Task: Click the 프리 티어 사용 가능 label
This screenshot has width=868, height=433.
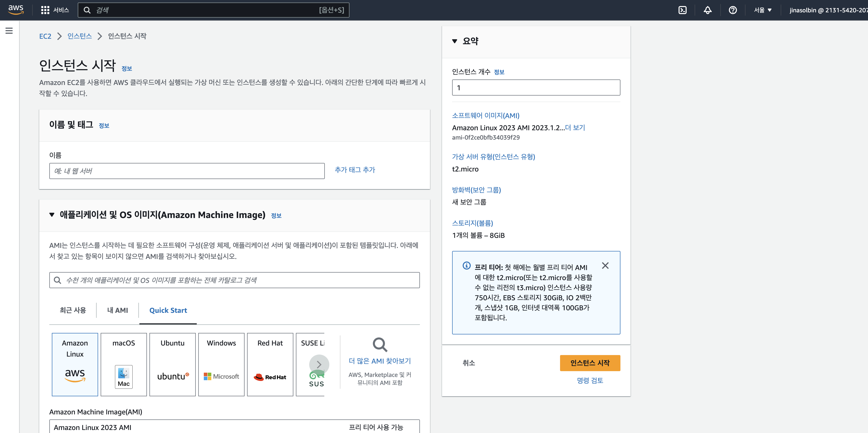Action: 376,427
